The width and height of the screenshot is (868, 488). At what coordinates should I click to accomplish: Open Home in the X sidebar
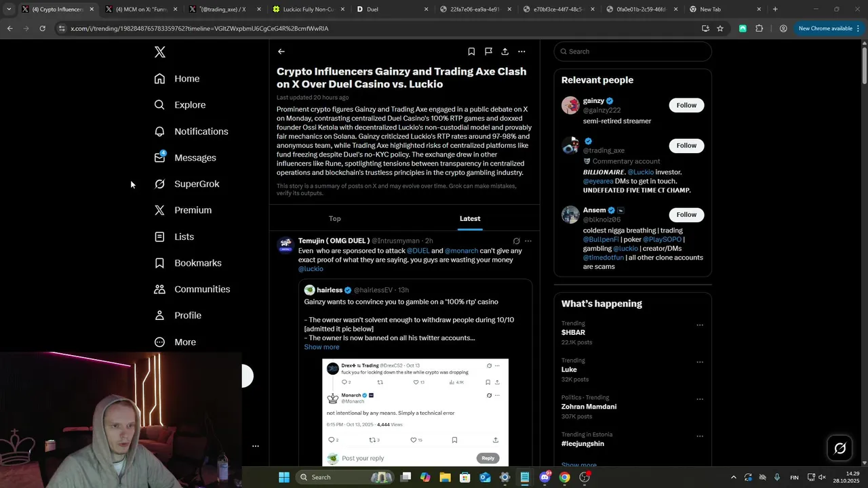[177, 79]
